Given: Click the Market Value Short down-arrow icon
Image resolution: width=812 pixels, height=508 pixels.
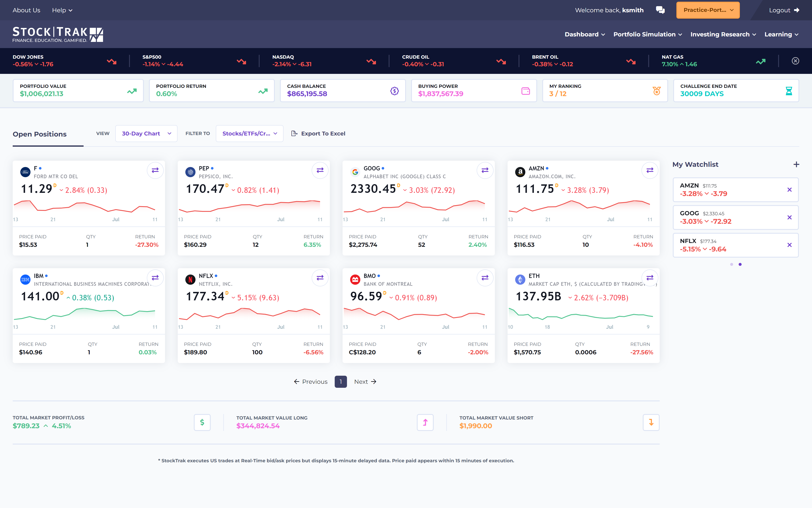Looking at the screenshot, I should tap(651, 422).
